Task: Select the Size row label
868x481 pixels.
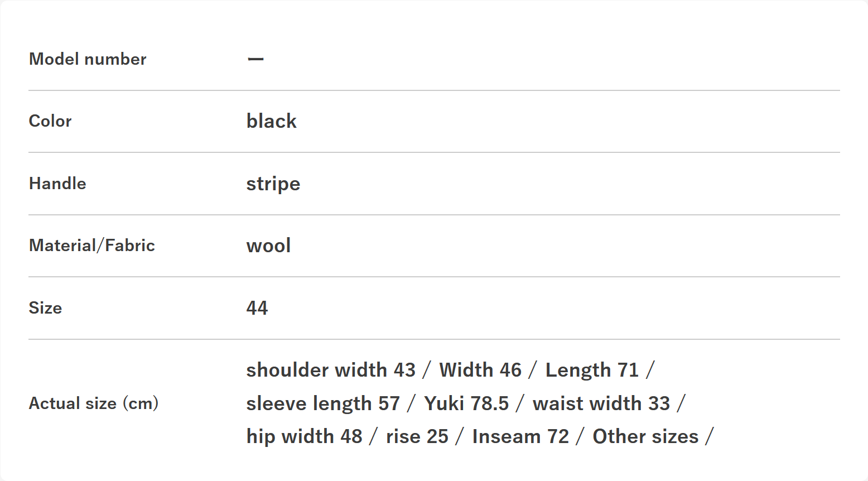Action: tap(45, 308)
